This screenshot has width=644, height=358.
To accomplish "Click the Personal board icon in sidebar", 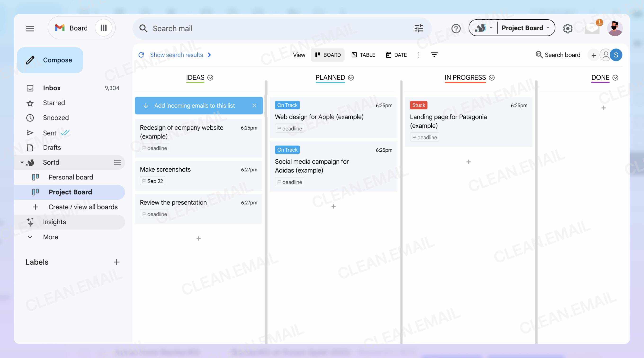I will (35, 177).
